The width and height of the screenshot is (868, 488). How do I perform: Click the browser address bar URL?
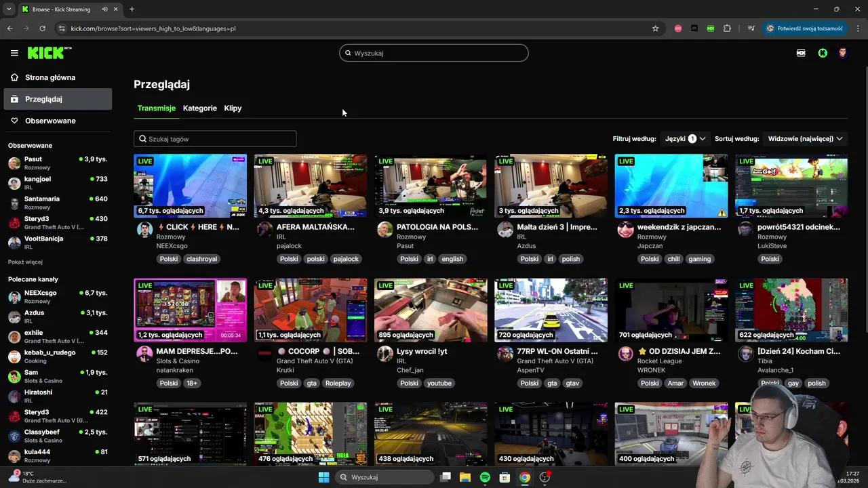click(153, 28)
